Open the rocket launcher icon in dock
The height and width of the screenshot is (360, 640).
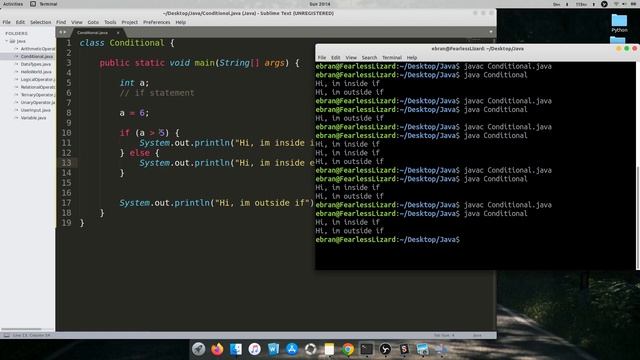pyautogui.click(x=199, y=349)
